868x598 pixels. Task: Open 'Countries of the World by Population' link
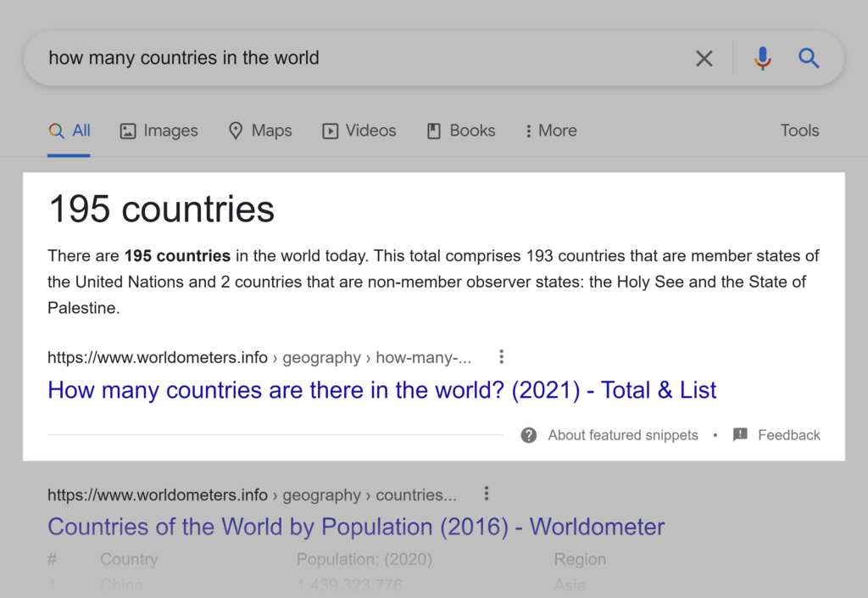(356, 527)
